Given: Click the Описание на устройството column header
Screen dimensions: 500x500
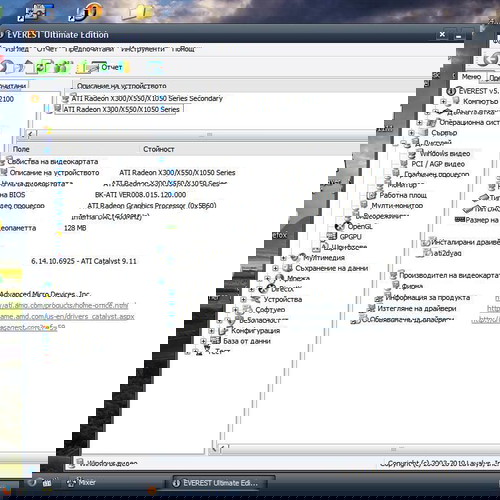Looking at the screenshot, I should tap(122, 86).
